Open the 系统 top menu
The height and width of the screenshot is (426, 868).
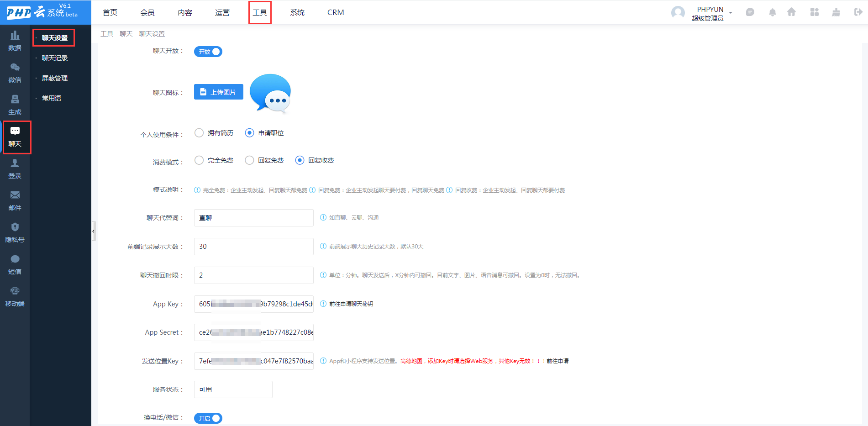point(297,12)
